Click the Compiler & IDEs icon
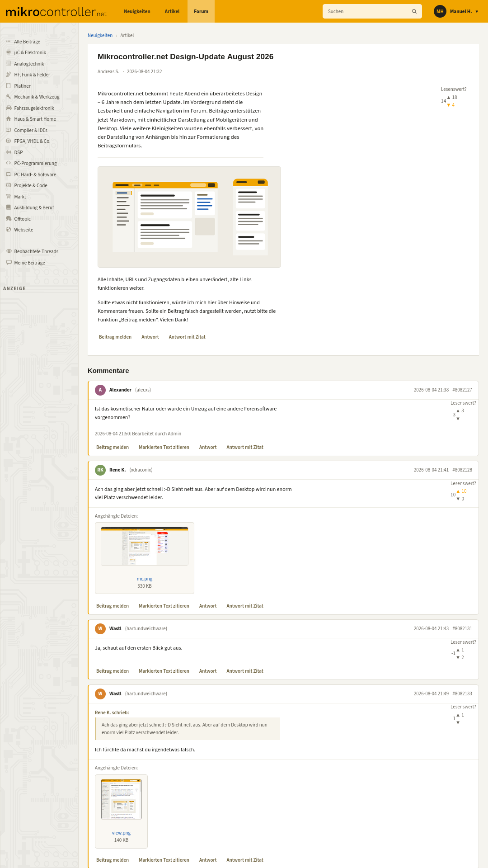 pyautogui.click(x=8, y=130)
